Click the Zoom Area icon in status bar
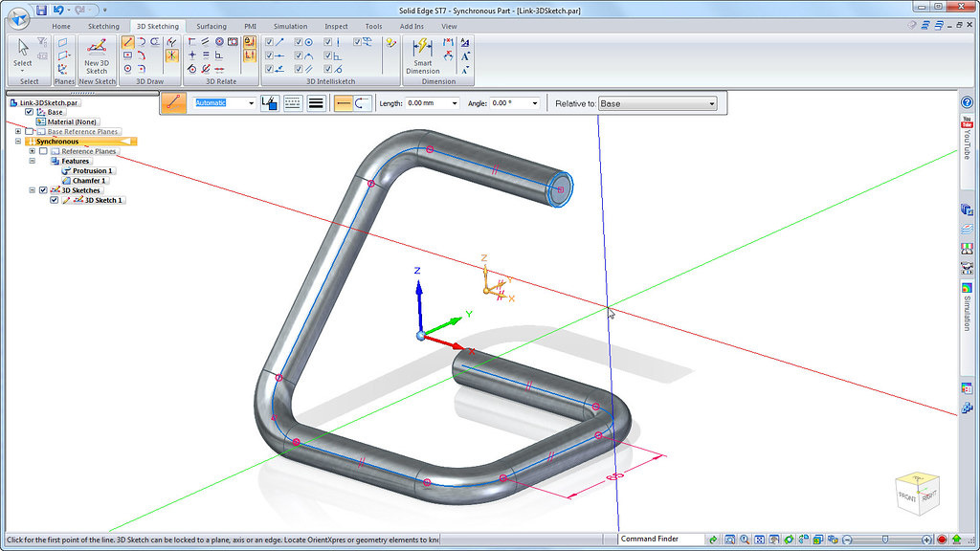 coord(729,540)
